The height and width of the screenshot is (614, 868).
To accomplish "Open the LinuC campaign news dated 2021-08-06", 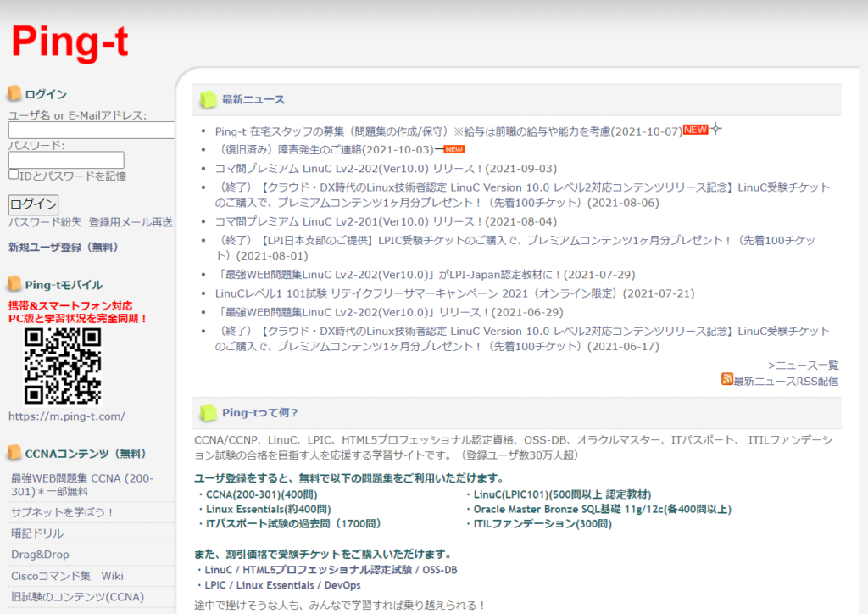I will point(522,195).
